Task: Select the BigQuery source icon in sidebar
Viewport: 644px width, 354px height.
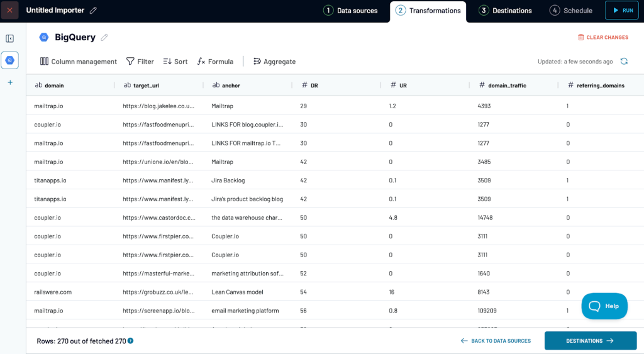Action: pyautogui.click(x=10, y=60)
